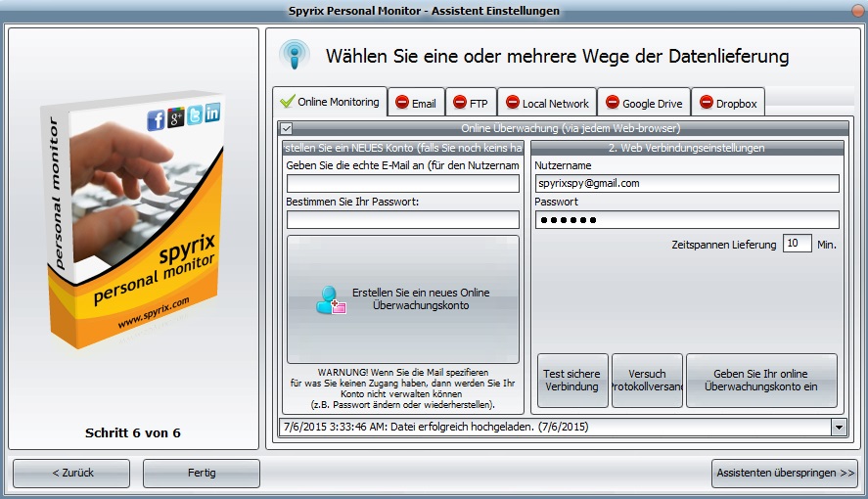Click the Versuch Protokollversand button
This screenshot has width=868, height=499.
[647, 381]
